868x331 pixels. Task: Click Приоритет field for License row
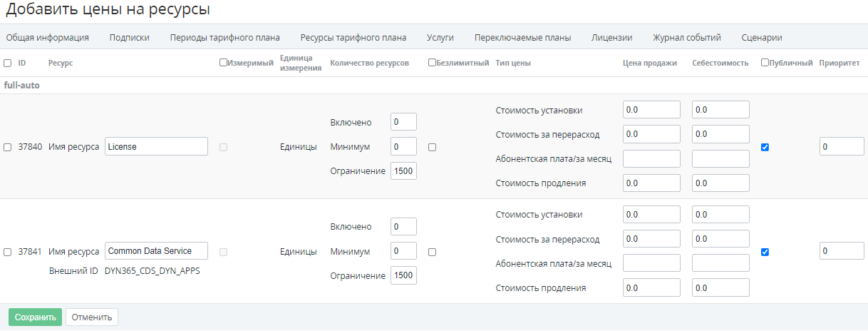[841, 146]
